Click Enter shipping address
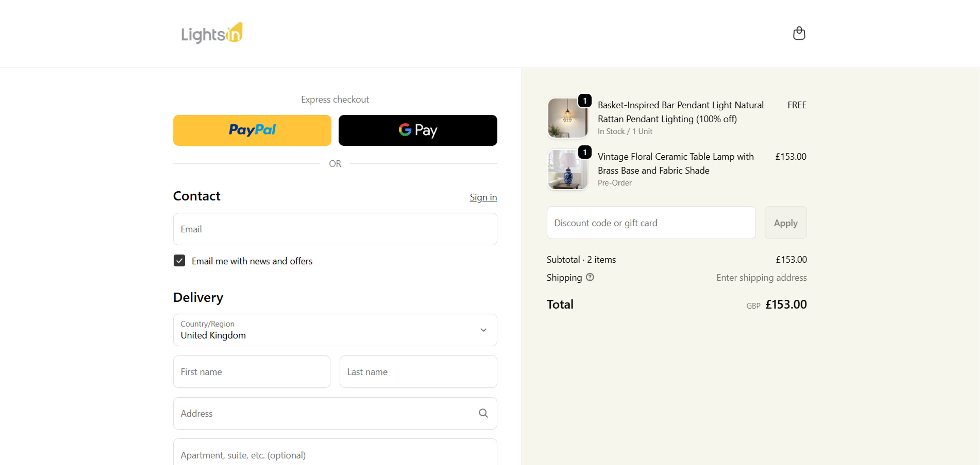This screenshot has width=980, height=465. tap(761, 278)
